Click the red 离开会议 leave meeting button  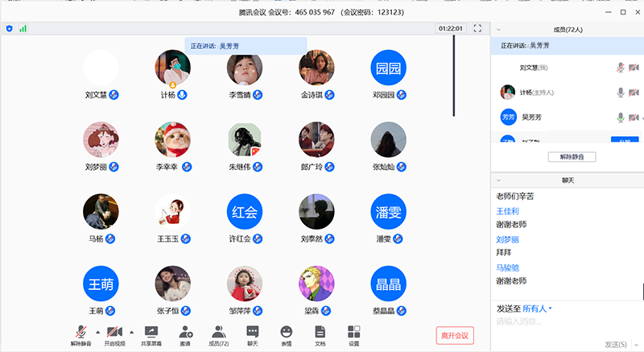coord(455,334)
